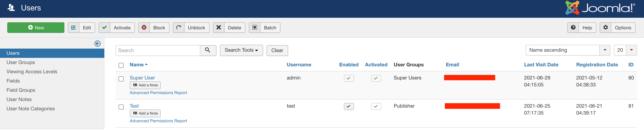The image size is (644, 135).
Task: Click the Batch square icon
Action: pos(255,28)
